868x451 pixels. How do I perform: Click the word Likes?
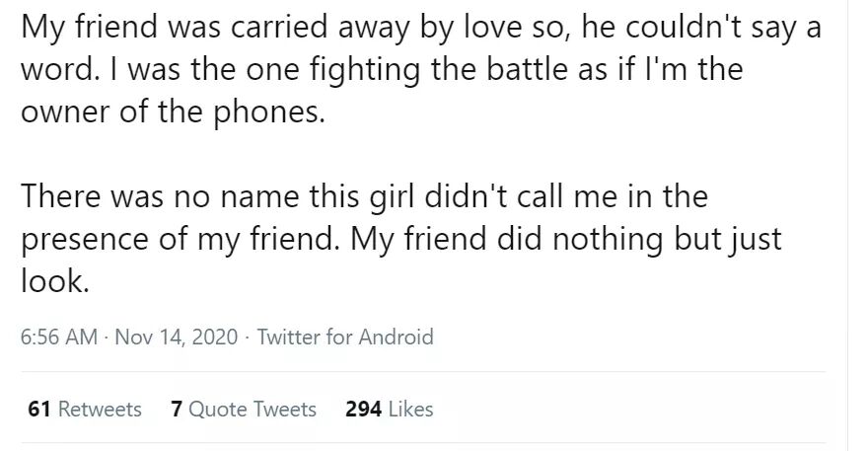(x=411, y=409)
